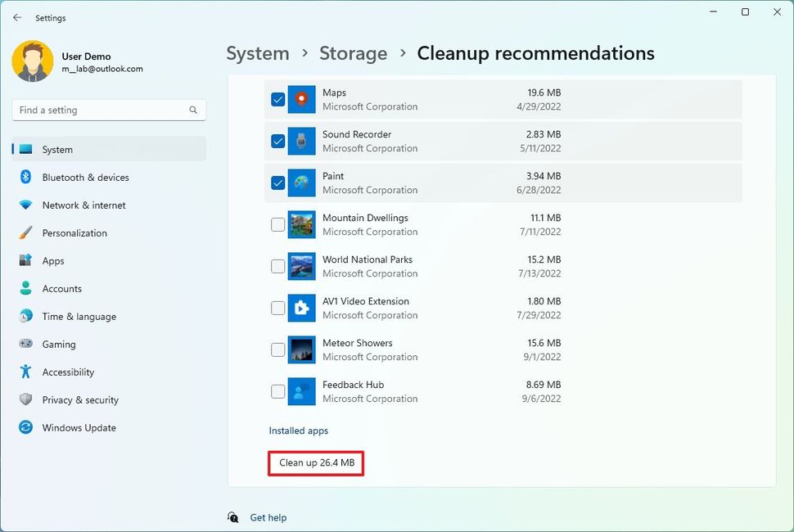Open the Apps section in the sidebar

(53, 260)
